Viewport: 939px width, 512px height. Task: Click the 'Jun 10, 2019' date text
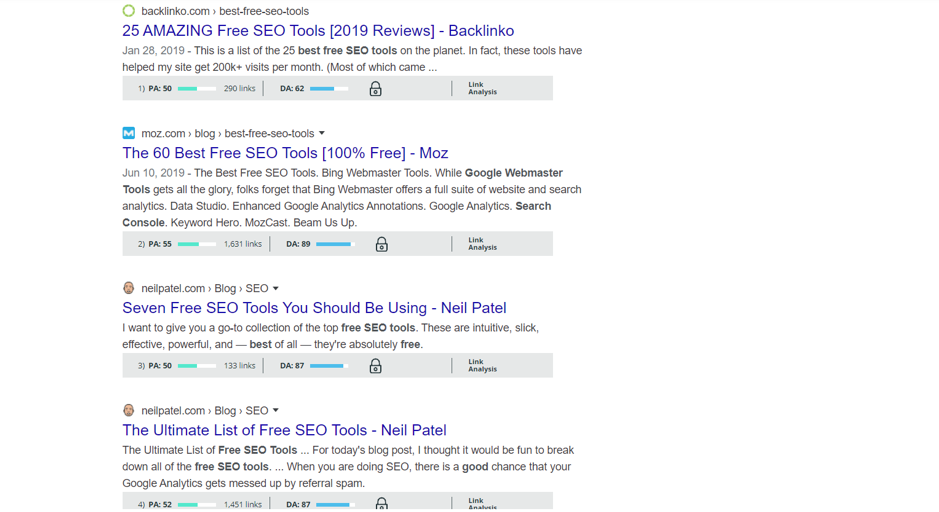pyautogui.click(x=153, y=172)
